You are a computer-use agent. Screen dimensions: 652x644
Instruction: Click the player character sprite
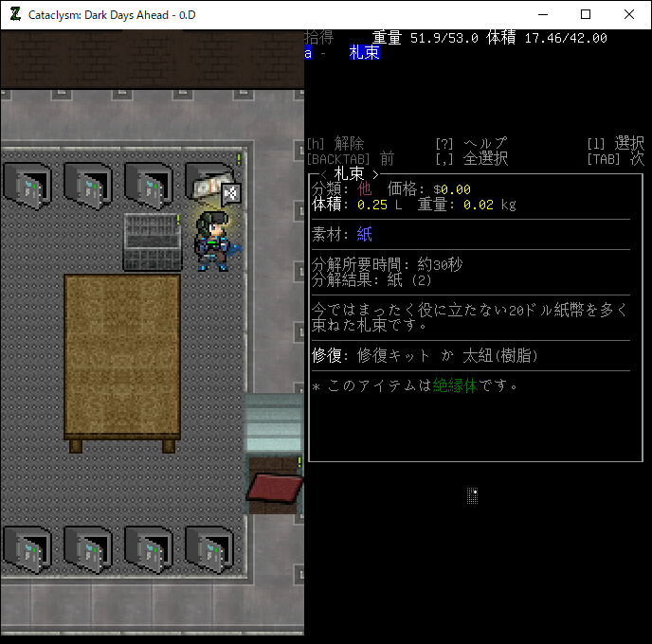pos(212,241)
